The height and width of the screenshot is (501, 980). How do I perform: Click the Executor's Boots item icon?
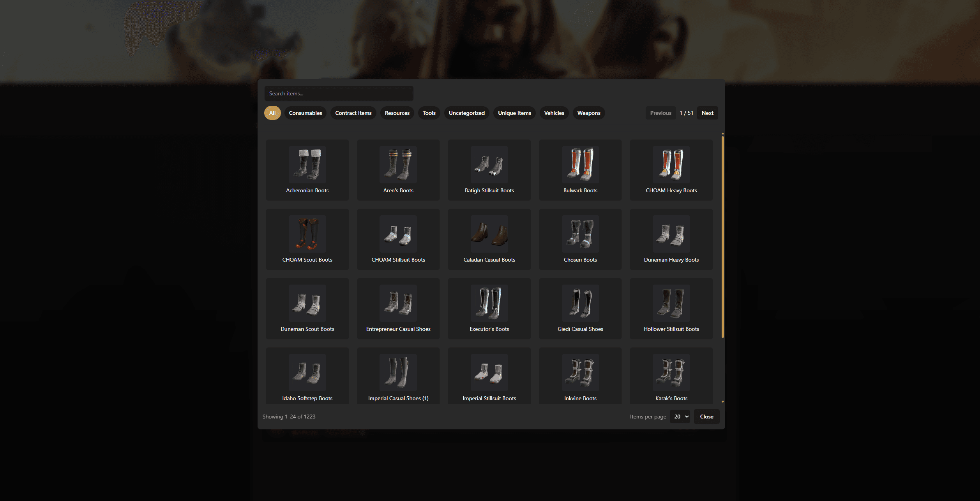click(x=489, y=303)
